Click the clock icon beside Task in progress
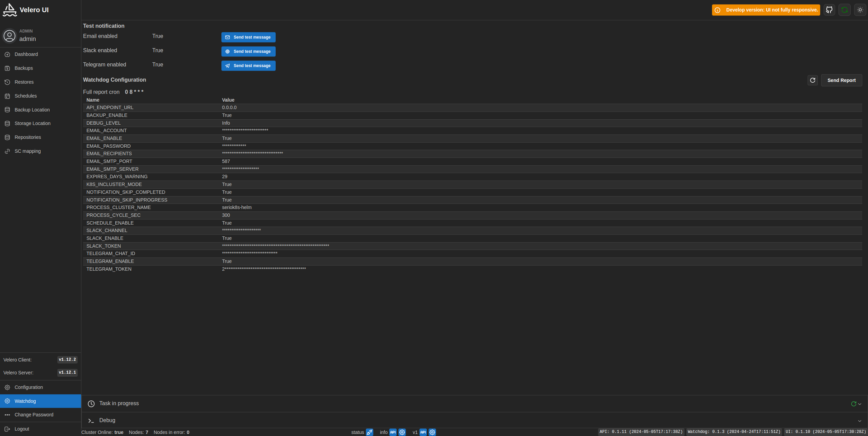868x436 pixels. pos(91,403)
